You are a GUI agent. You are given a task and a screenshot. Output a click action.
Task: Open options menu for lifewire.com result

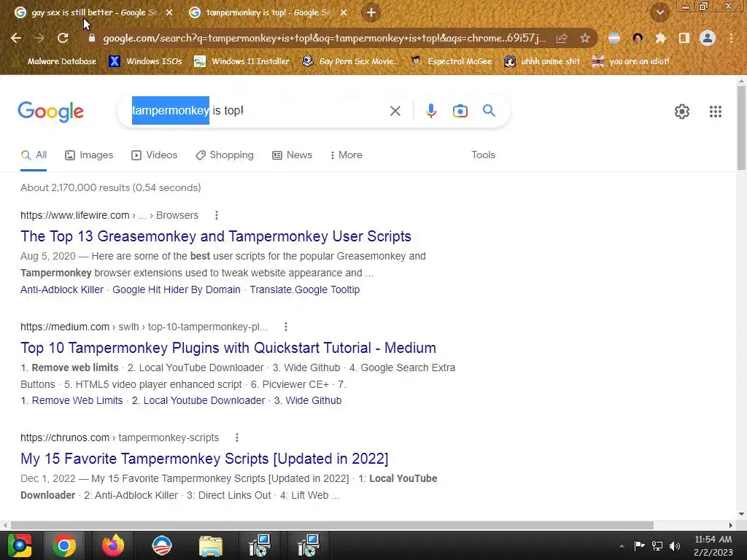coord(216,215)
